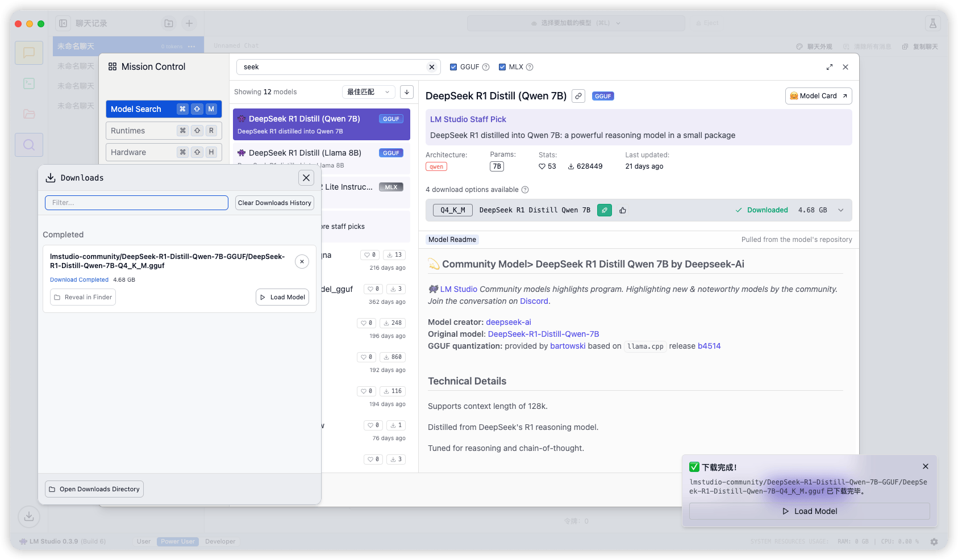Image resolution: width=958 pixels, height=560 pixels.
Task: Show help for GGUF filter
Action: pyautogui.click(x=486, y=67)
